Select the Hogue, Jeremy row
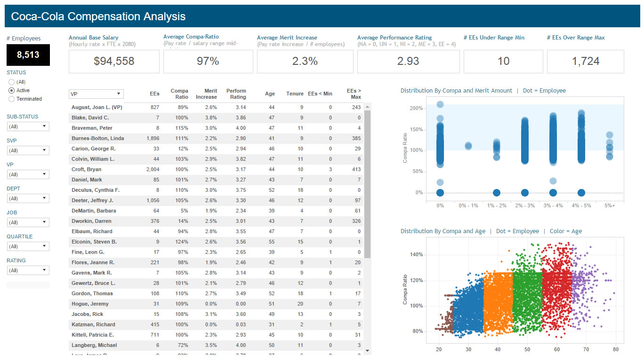 pos(217,304)
